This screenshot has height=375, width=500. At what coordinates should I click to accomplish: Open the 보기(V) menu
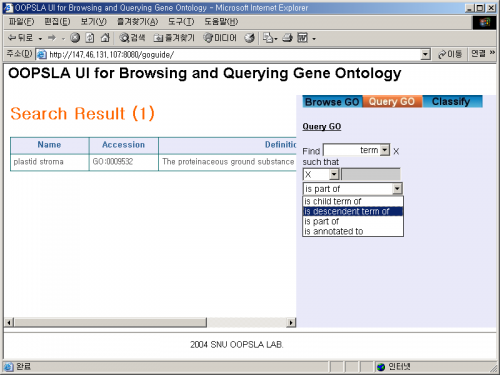(94, 22)
